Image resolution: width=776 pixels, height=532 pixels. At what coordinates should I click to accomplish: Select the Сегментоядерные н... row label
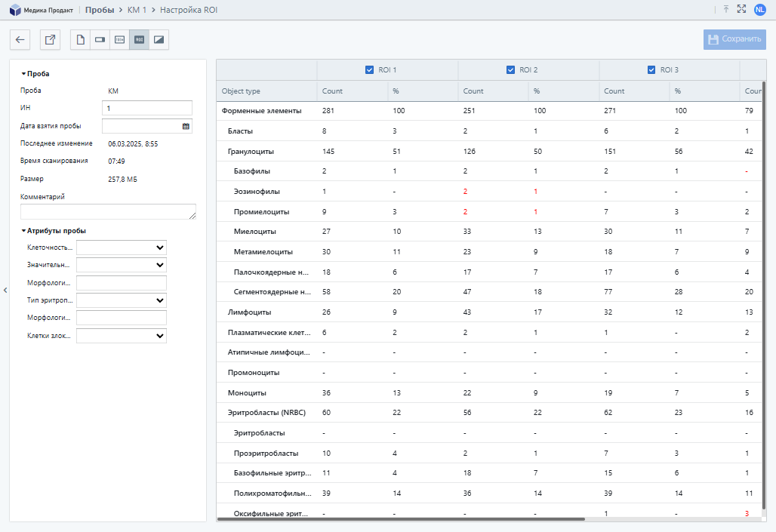(273, 292)
